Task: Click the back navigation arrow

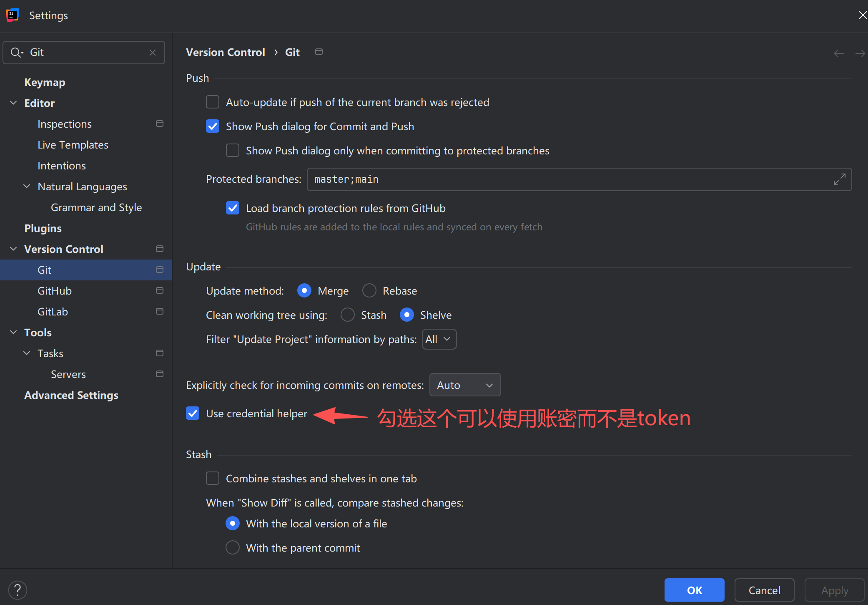Action: 838,53
